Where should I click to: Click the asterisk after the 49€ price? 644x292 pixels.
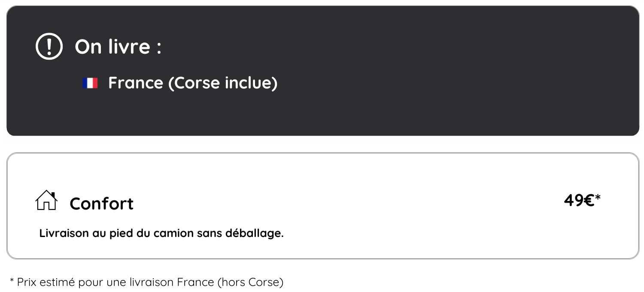[x=598, y=198]
